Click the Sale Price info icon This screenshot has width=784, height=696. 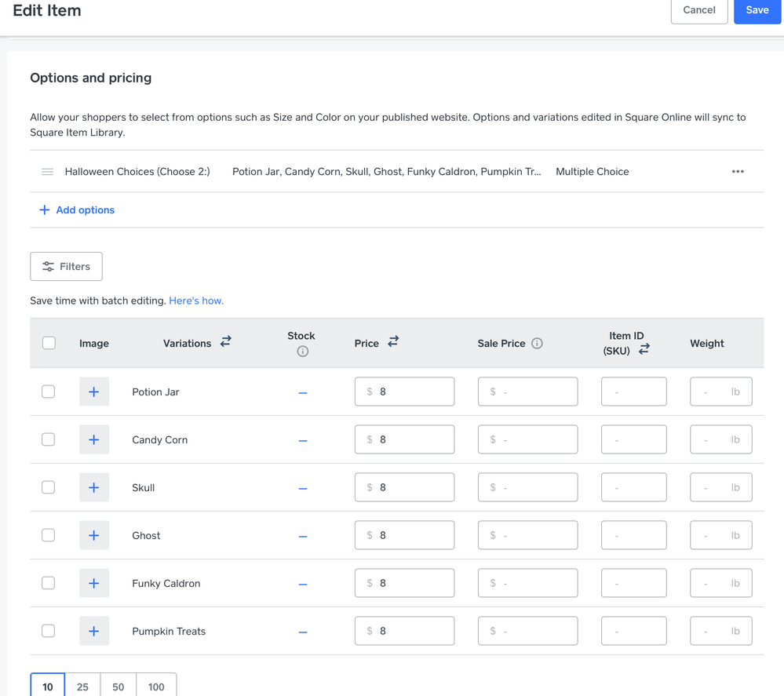point(537,343)
